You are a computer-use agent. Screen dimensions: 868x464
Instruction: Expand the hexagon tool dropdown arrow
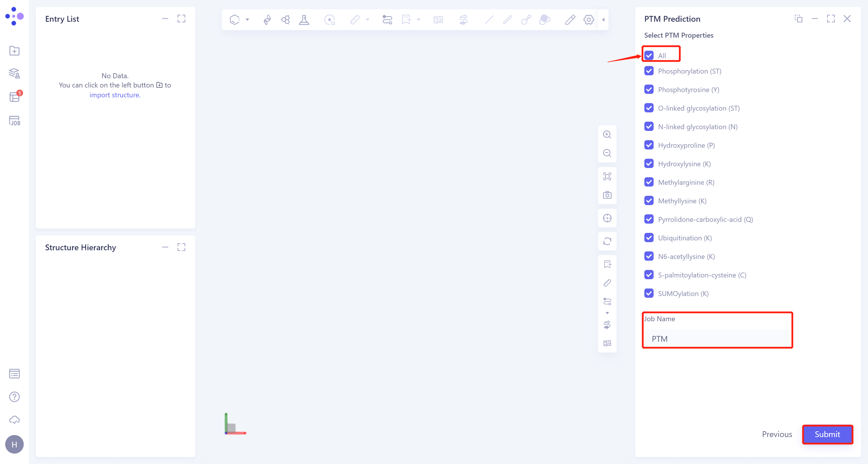coord(248,20)
